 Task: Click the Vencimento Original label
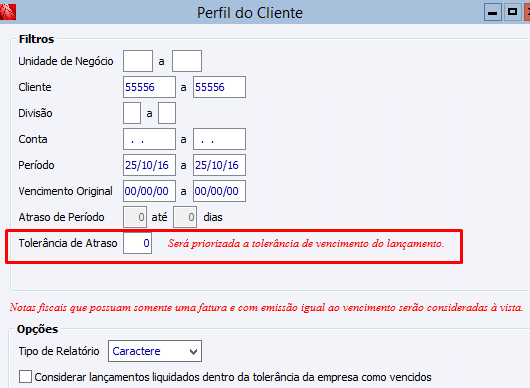point(66,191)
